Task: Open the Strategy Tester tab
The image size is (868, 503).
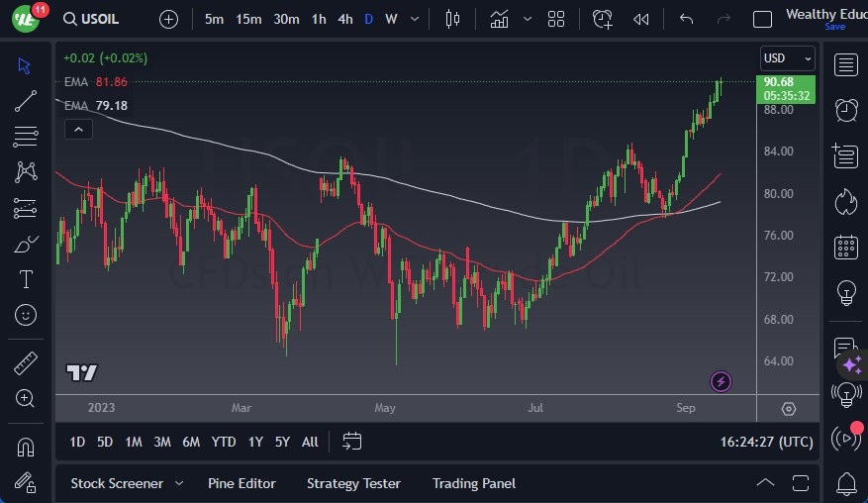Action: 353,483
